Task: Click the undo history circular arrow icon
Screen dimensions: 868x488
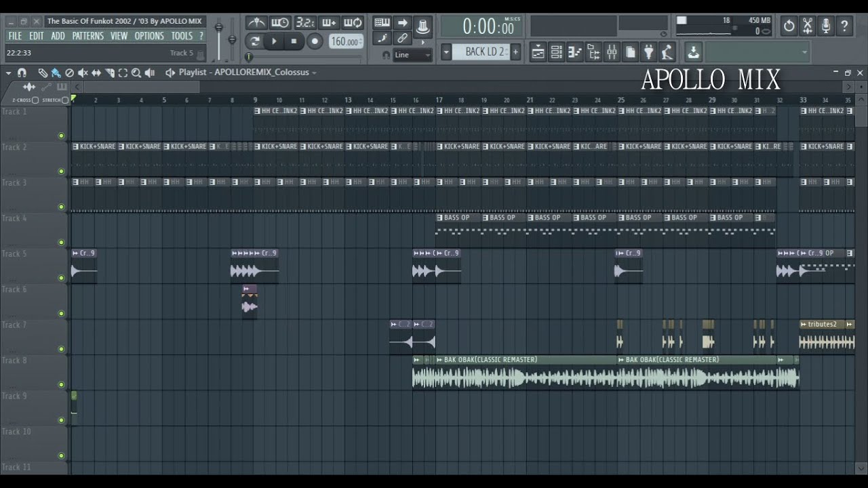Action: 789,26
